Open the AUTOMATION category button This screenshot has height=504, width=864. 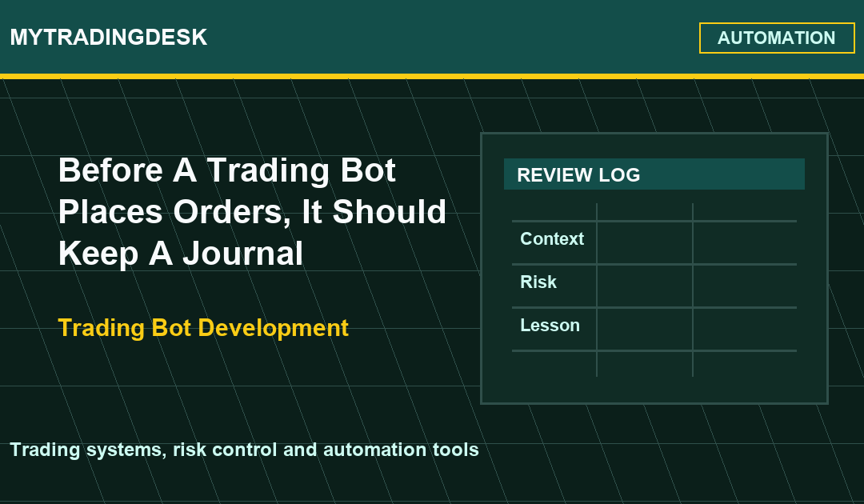[777, 38]
